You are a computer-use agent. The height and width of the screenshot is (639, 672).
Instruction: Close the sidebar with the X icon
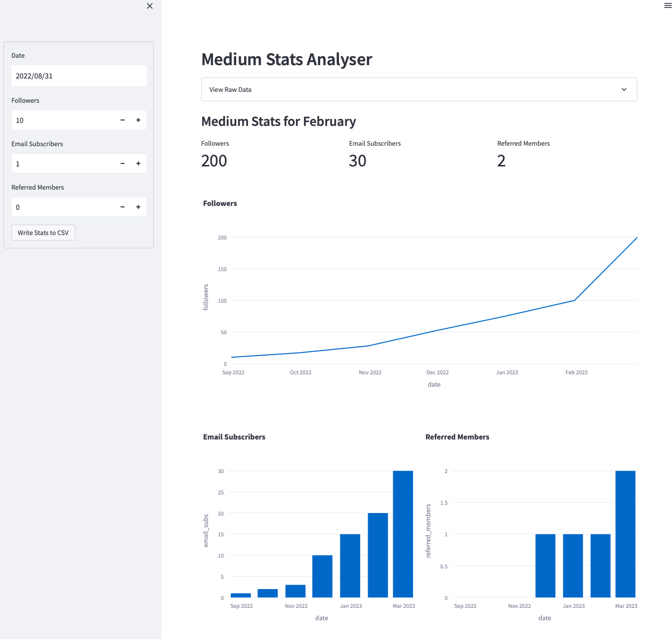pos(150,6)
